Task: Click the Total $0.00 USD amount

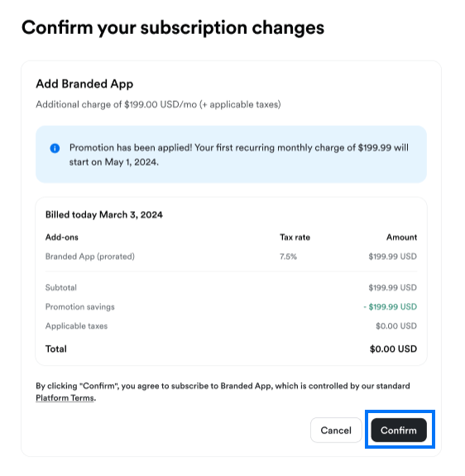Action: pos(393,349)
